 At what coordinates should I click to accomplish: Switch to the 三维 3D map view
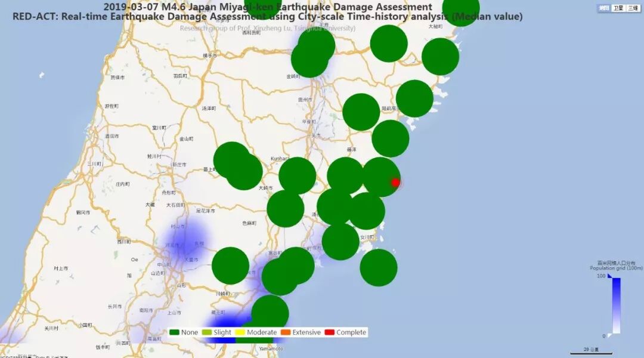(x=632, y=8)
